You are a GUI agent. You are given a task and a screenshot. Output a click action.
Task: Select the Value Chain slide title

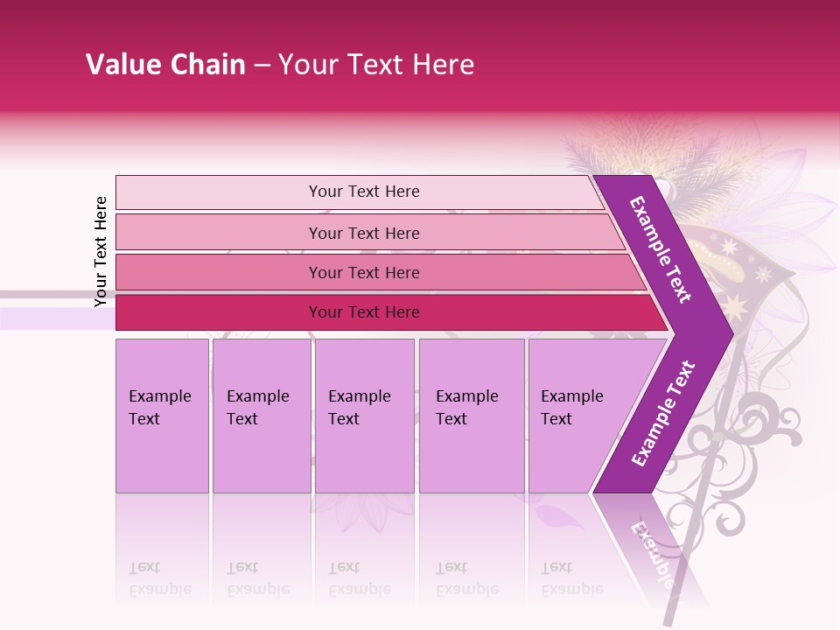[x=280, y=64]
